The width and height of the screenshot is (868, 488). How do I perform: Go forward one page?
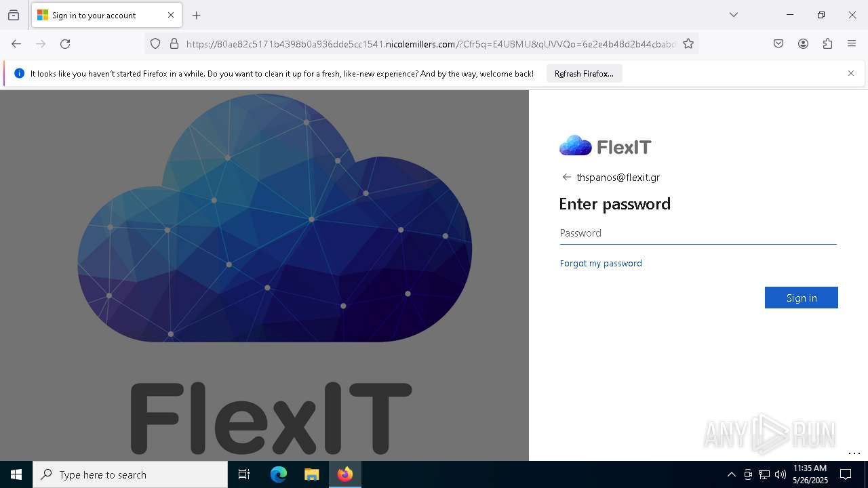[x=41, y=44]
